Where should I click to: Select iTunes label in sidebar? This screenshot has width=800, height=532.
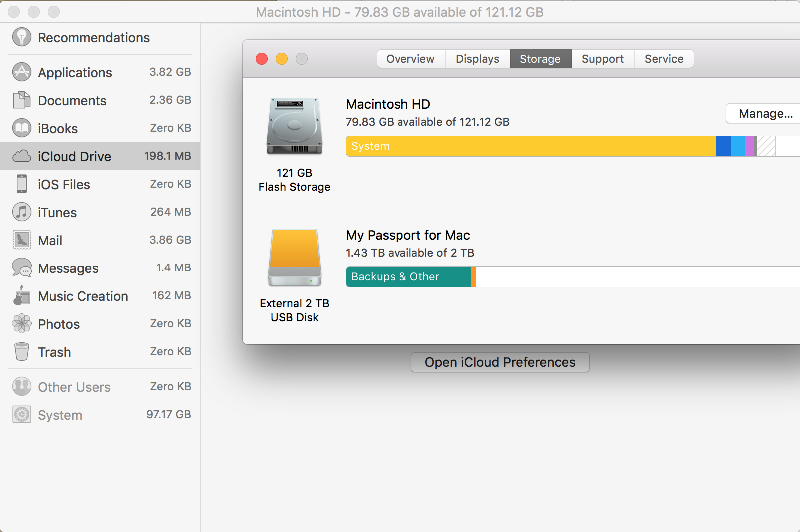(x=57, y=213)
